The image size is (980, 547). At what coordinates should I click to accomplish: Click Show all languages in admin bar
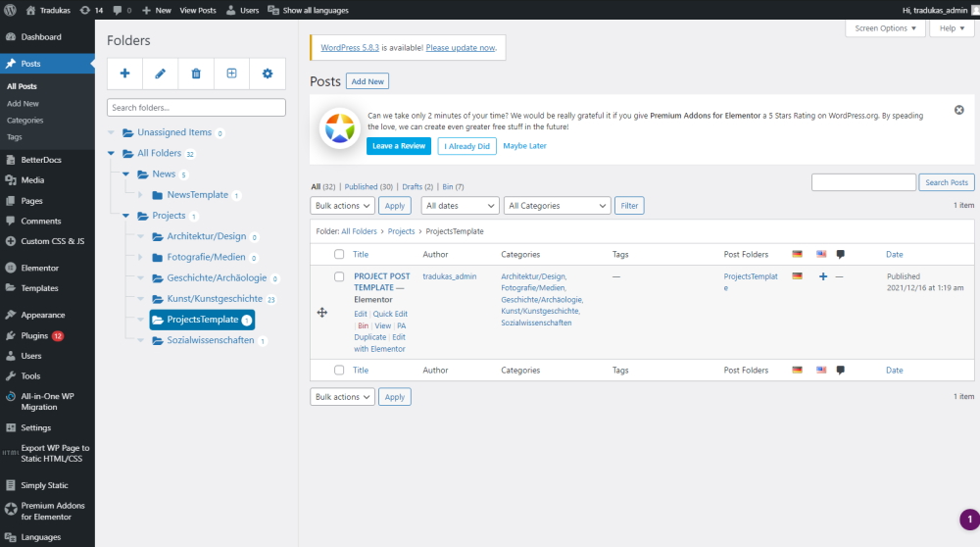(308, 10)
